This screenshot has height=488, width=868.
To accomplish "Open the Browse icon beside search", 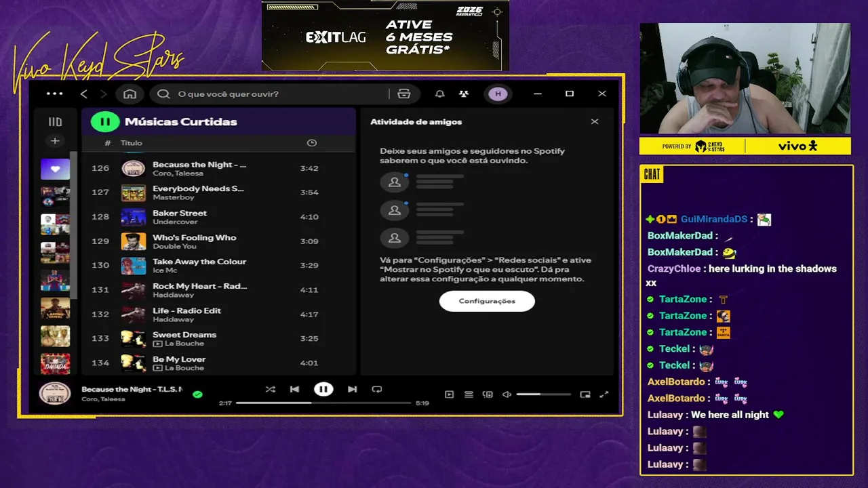I will [404, 94].
